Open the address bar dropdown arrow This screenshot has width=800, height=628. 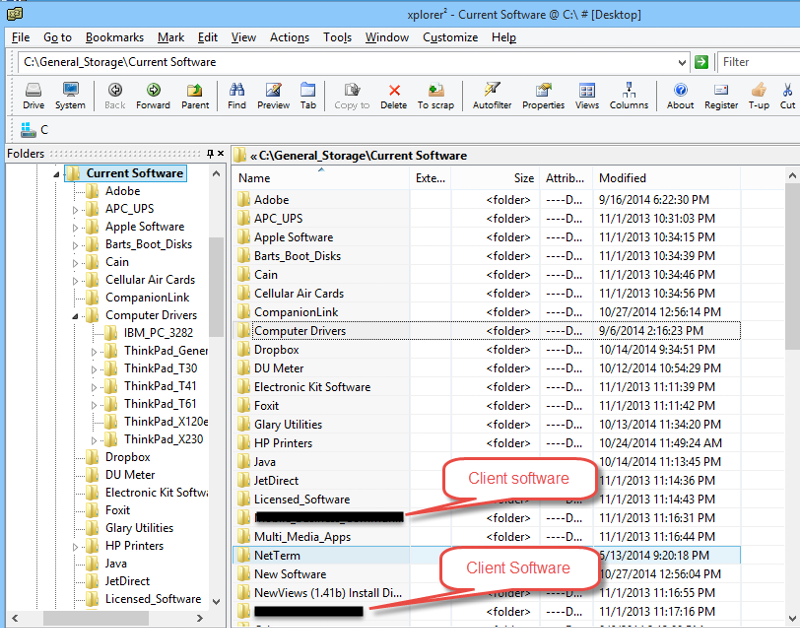click(x=682, y=63)
